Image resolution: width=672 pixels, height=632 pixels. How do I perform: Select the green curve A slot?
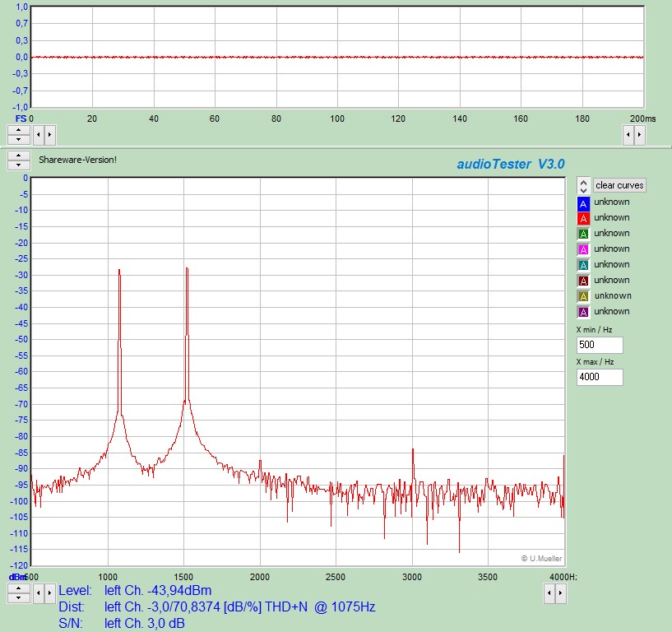pyautogui.click(x=583, y=234)
